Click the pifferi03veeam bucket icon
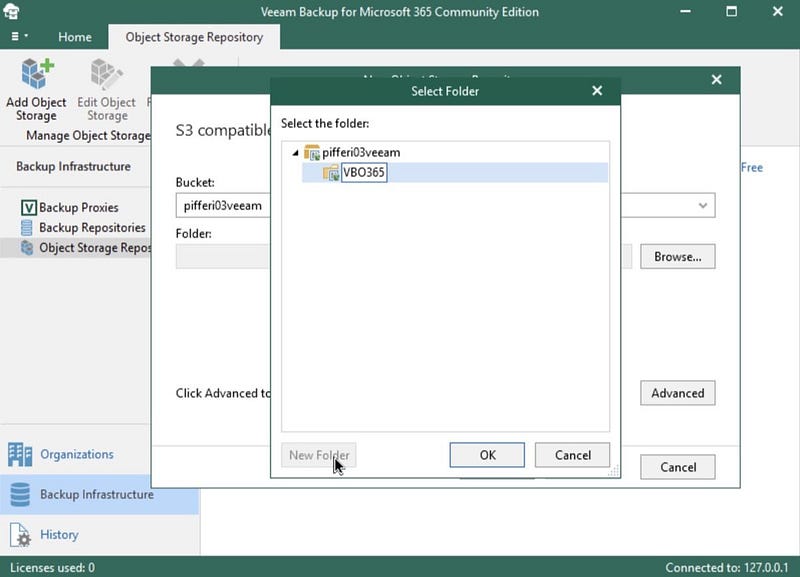The height and width of the screenshot is (577, 800). (312, 153)
